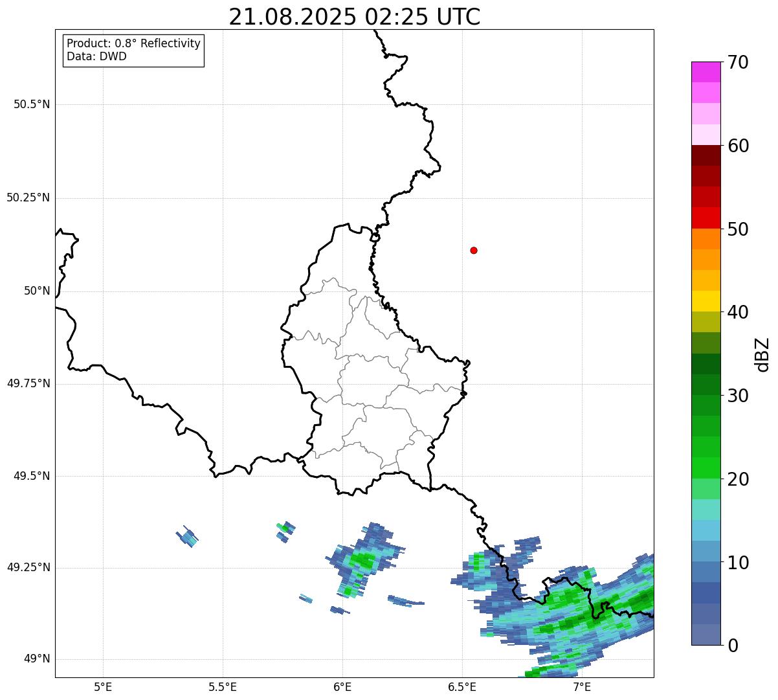Click the yellow colorbar segment above 40
Screen dimensions: 778x700
(x=706, y=301)
